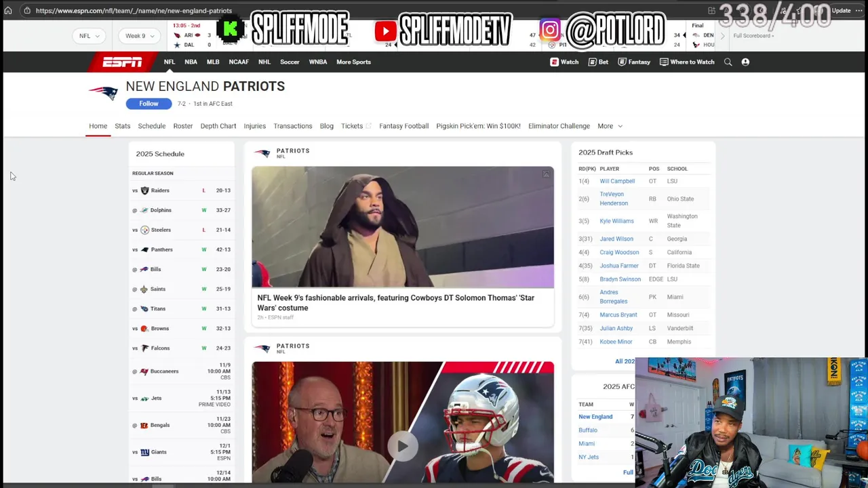Click the Buccaneers team logo in schedule

tap(144, 371)
